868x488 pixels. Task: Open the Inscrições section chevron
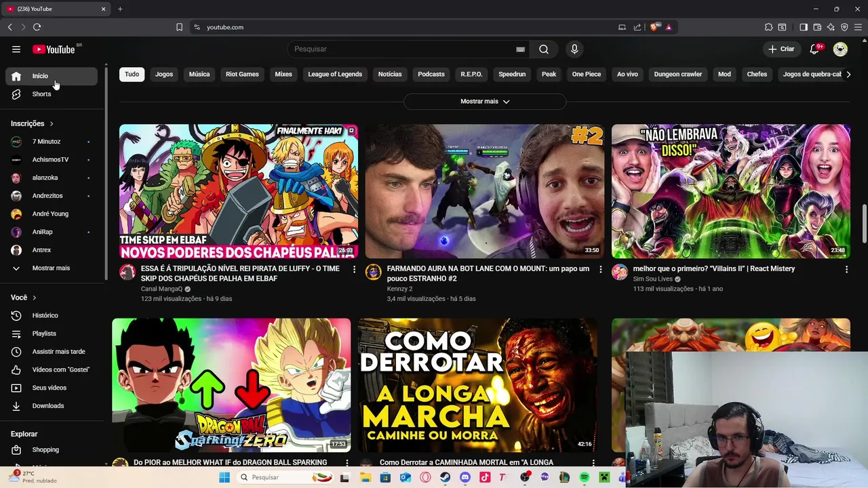[x=51, y=124]
